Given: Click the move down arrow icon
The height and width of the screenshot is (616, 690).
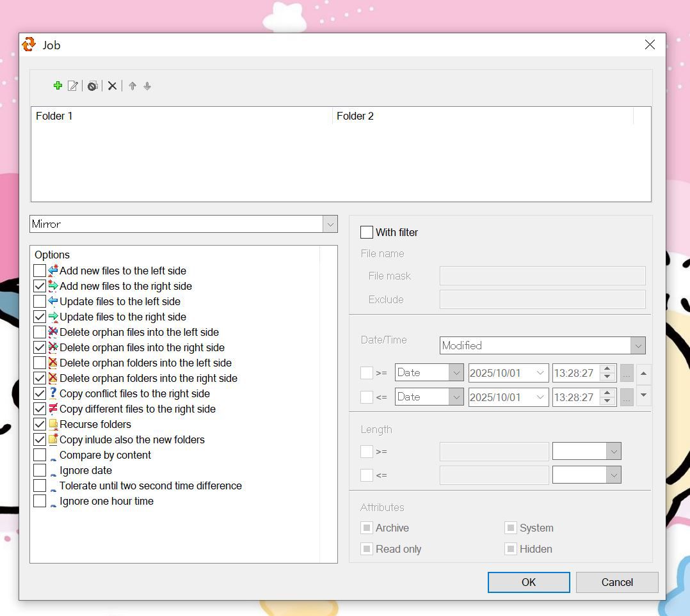Looking at the screenshot, I should point(147,86).
